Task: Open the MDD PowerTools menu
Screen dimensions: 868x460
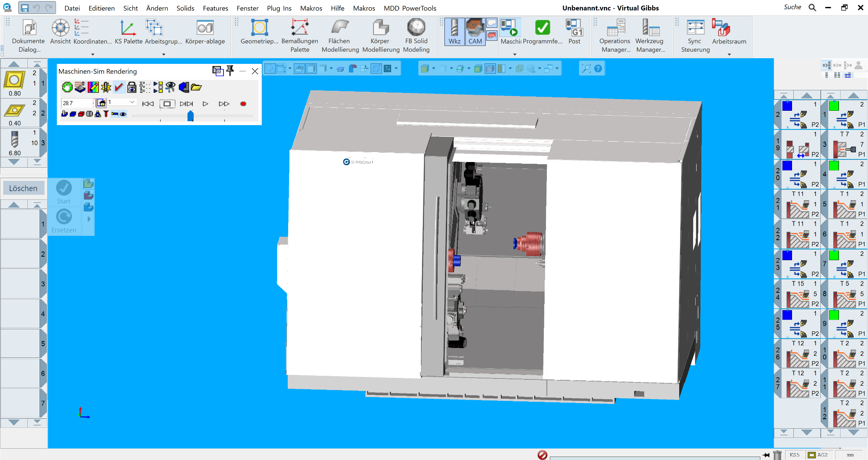Action: (410, 8)
